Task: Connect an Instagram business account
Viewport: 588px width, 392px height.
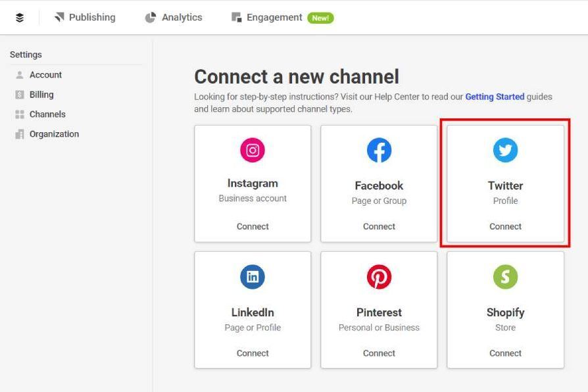Action: pos(253,226)
